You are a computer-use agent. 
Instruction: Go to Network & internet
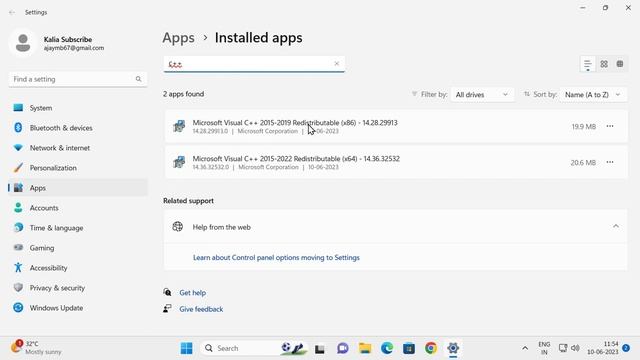point(78,148)
